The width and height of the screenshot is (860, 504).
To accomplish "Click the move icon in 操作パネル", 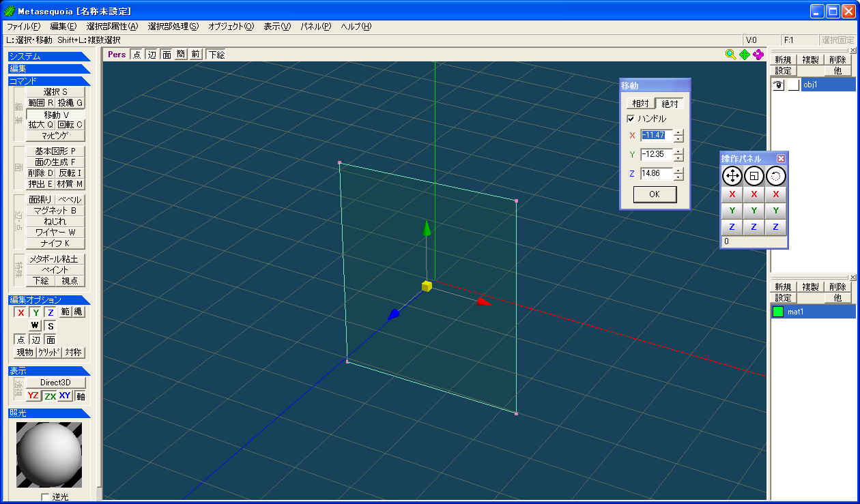I will [732, 176].
